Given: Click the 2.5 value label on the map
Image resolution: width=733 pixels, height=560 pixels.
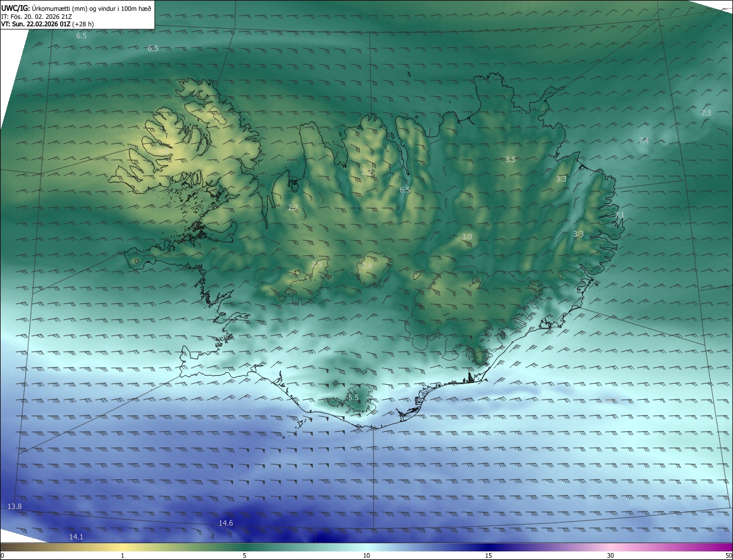Looking at the screenshot, I should coord(316,265).
